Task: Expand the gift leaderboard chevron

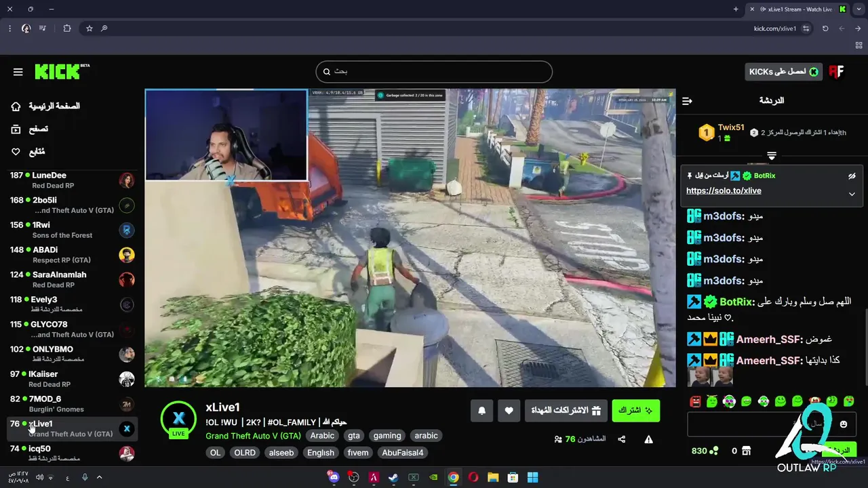Action: click(772, 156)
